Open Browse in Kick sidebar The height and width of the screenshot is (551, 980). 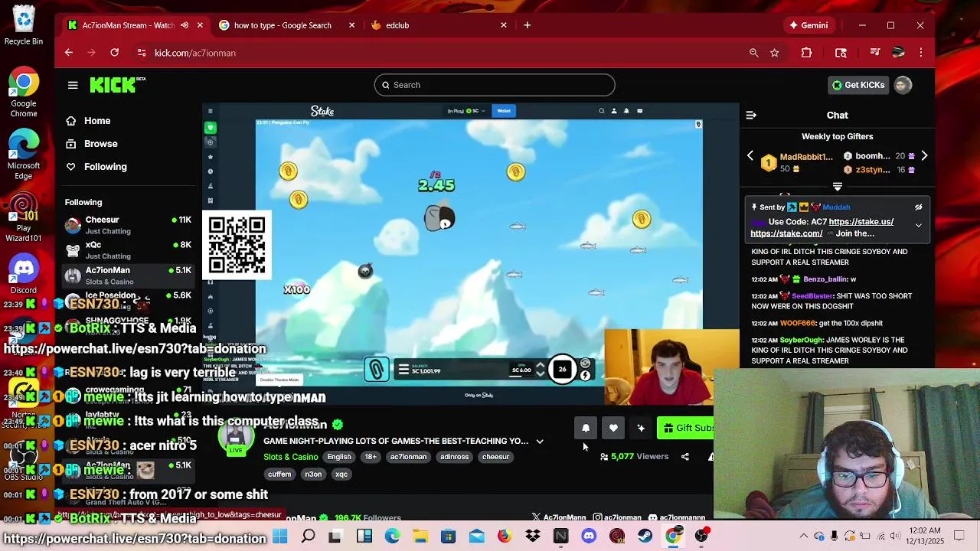(x=100, y=144)
